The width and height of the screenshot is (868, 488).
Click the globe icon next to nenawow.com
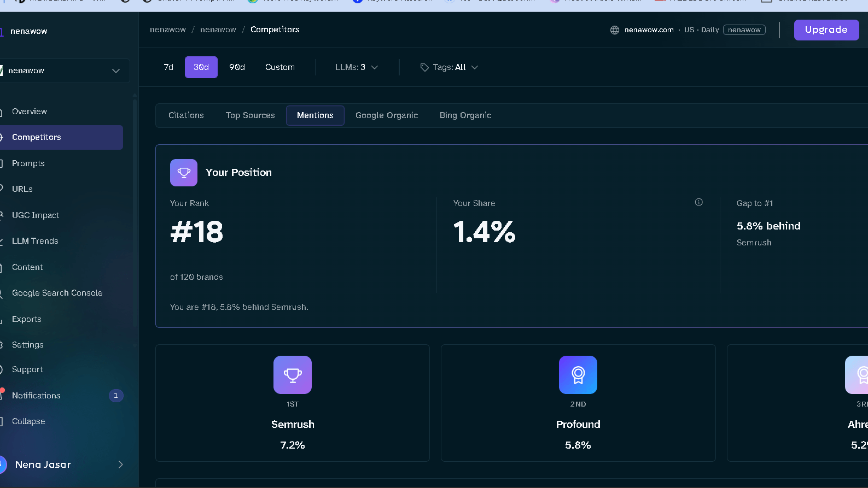pos(615,30)
